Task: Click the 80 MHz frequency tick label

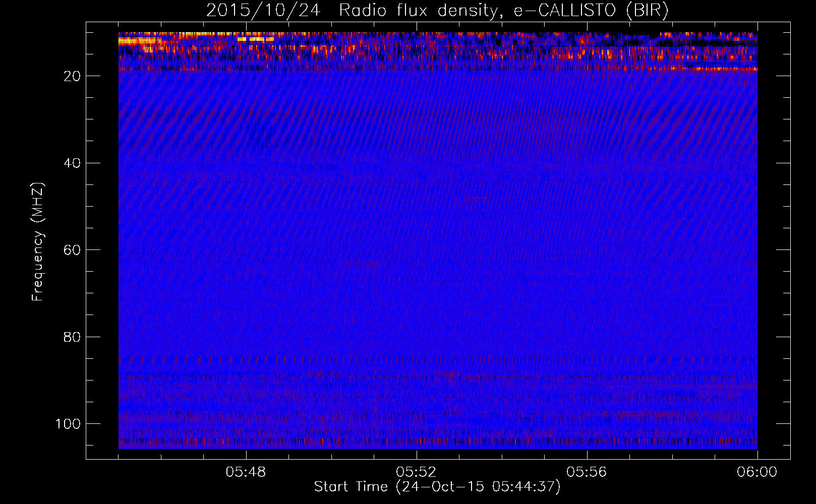Action: click(x=73, y=337)
